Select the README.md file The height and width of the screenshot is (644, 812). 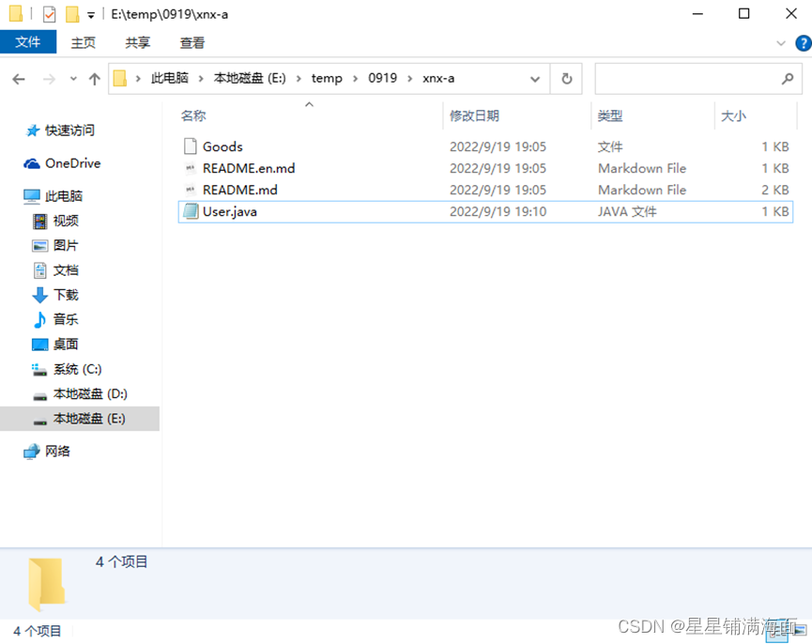(485, 190)
